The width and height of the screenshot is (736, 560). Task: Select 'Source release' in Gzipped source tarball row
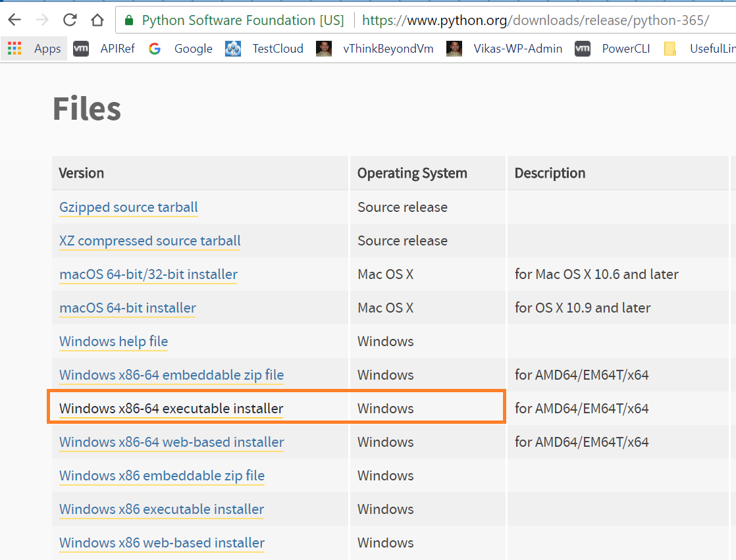point(402,207)
